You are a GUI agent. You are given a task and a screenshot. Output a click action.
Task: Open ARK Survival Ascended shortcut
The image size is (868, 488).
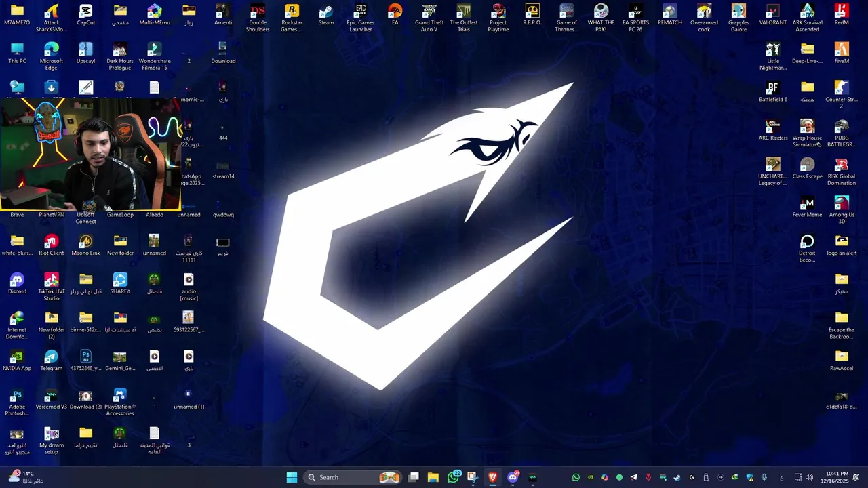(x=807, y=18)
